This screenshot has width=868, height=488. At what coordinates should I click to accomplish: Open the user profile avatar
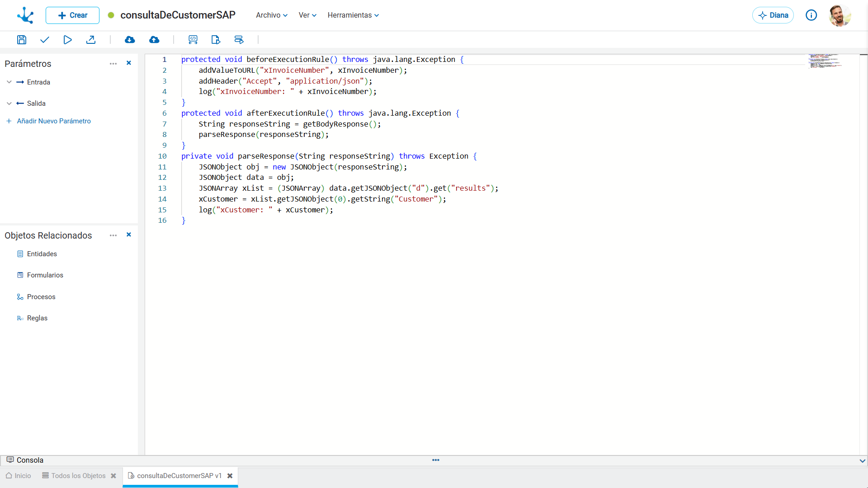[x=840, y=15]
